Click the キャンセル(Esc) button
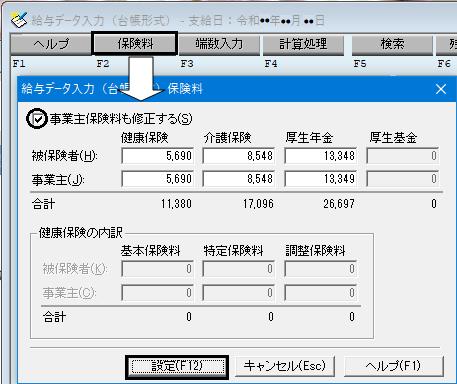Screen dimensions: 457x384 (x=285, y=366)
